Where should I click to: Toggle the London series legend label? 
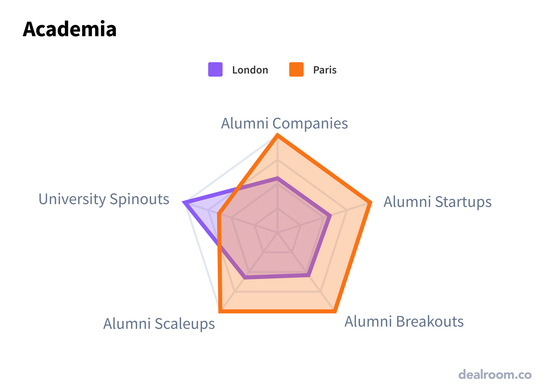point(250,70)
